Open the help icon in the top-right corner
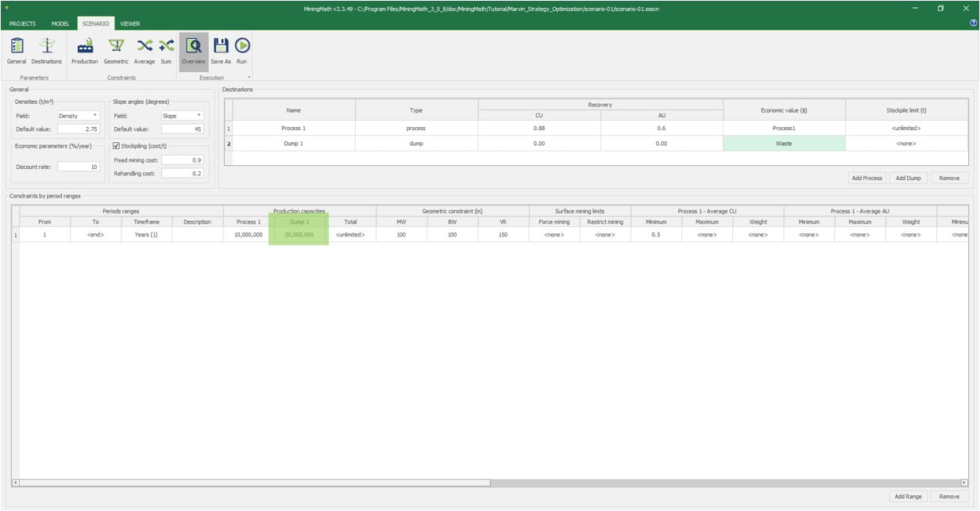This screenshot has height=511, width=980. click(x=973, y=24)
